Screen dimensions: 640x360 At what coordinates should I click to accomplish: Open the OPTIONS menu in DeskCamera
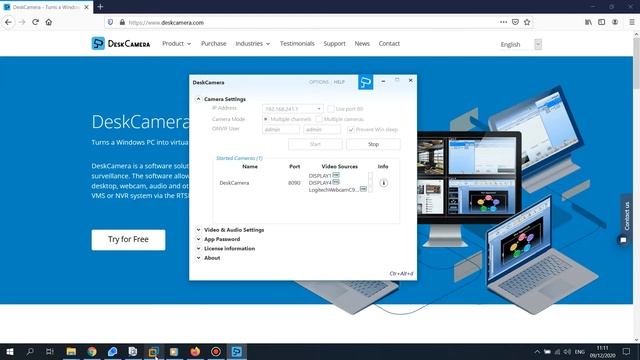coord(319,82)
